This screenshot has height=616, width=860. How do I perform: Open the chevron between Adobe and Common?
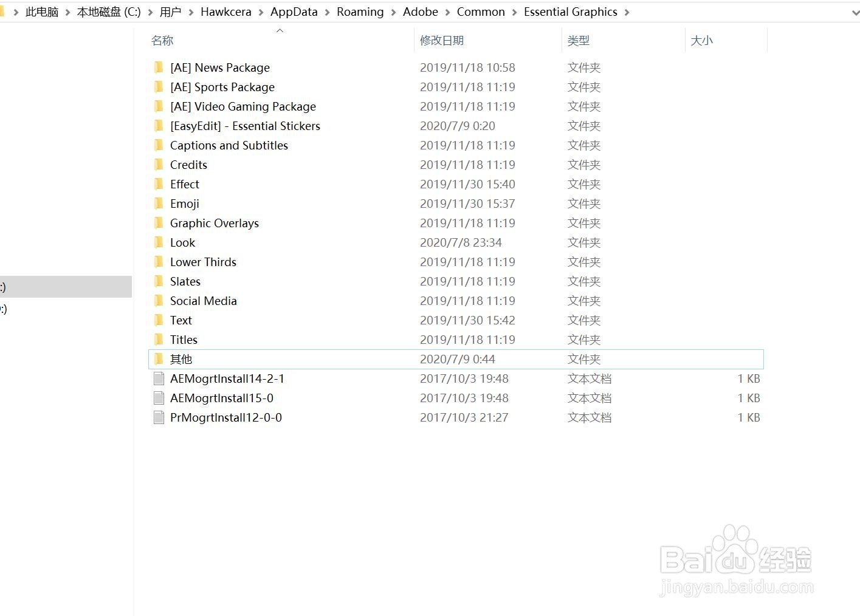[x=447, y=12]
